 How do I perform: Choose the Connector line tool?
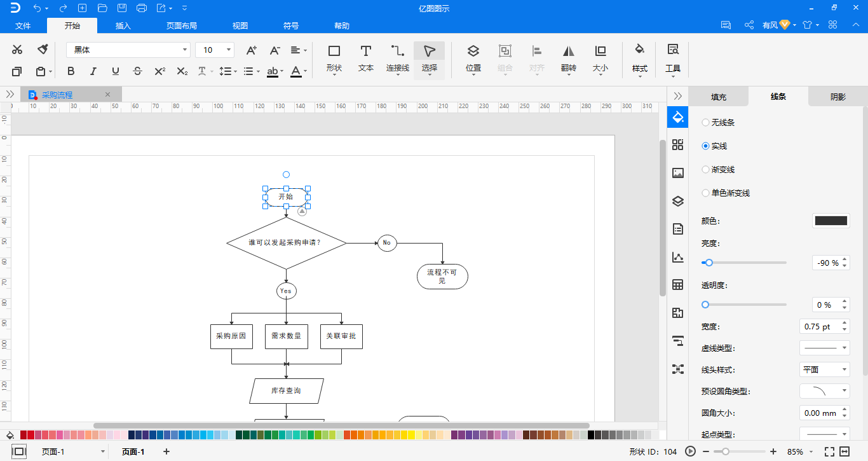click(x=398, y=58)
